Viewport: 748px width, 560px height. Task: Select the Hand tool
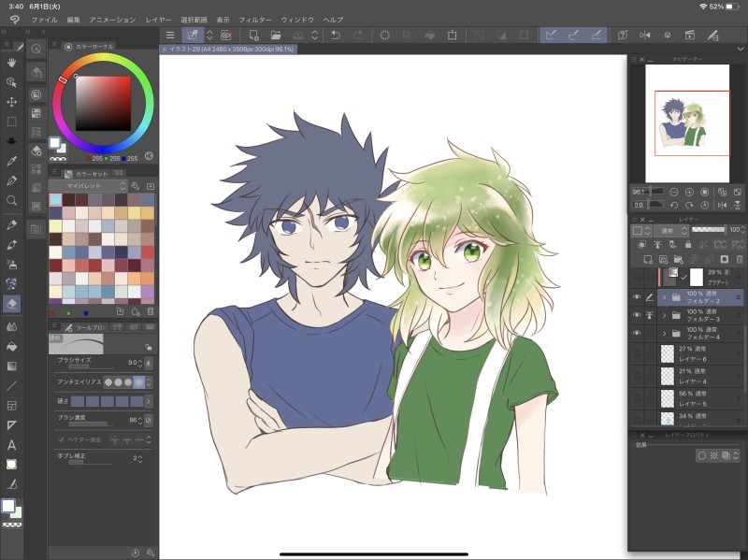click(x=11, y=63)
